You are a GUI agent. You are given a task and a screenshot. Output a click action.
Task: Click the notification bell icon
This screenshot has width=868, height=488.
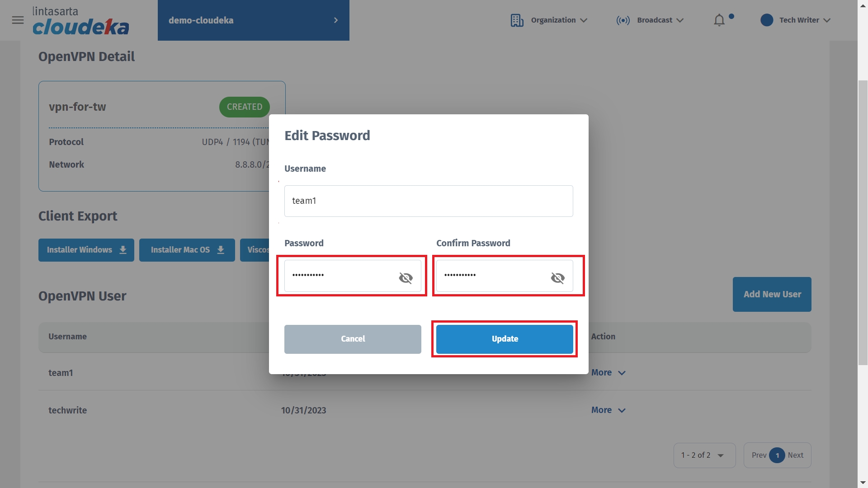(x=719, y=20)
